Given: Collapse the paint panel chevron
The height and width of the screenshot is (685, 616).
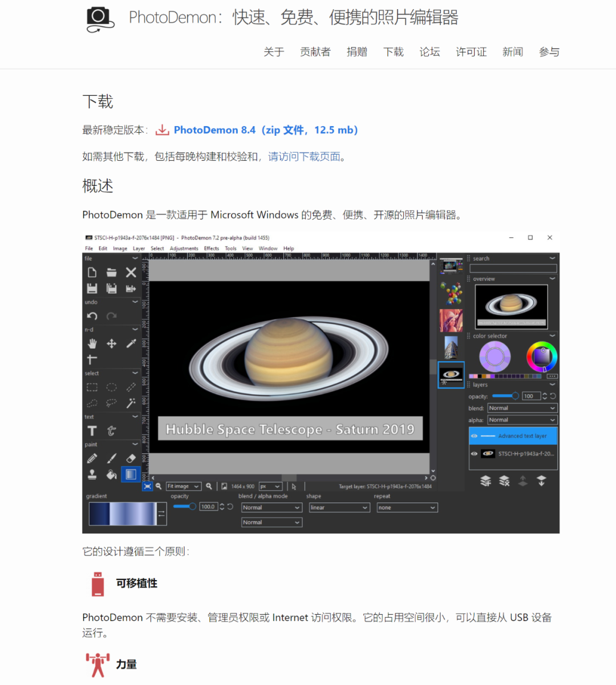Looking at the screenshot, I should pos(135,444).
